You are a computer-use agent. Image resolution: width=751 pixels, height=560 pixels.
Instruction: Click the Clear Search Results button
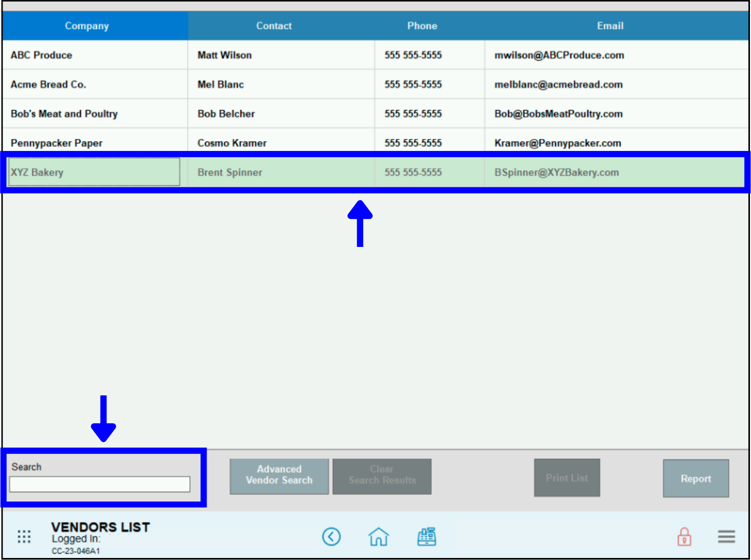tap(381, 476)
